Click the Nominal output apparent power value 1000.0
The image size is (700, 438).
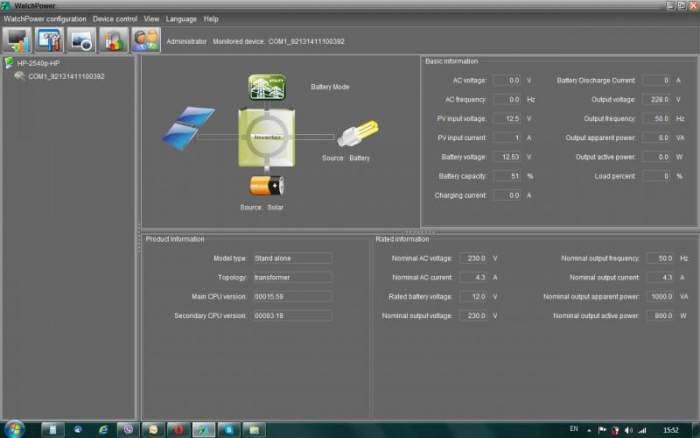tap(660, 297)
